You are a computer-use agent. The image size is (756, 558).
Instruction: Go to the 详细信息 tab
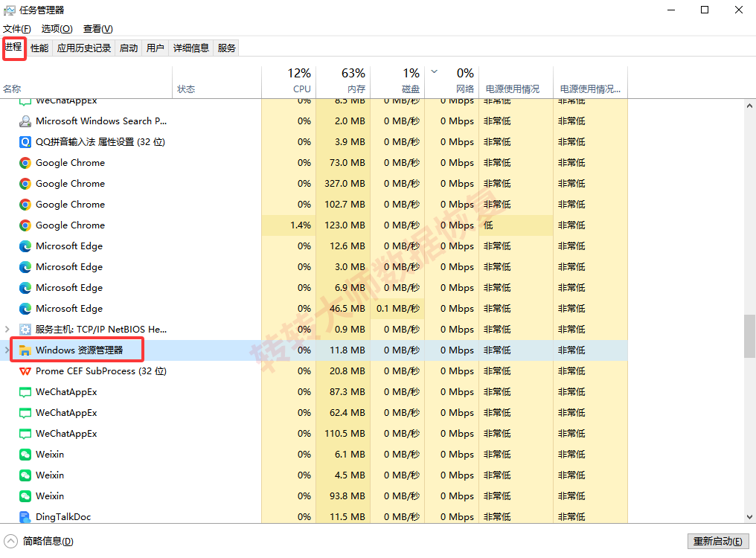[191, 48]
